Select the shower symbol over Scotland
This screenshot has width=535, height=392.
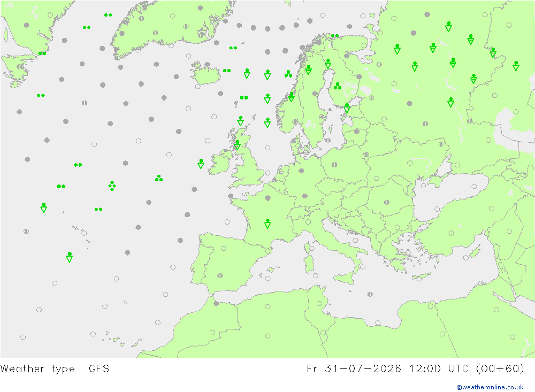point(238,145)
